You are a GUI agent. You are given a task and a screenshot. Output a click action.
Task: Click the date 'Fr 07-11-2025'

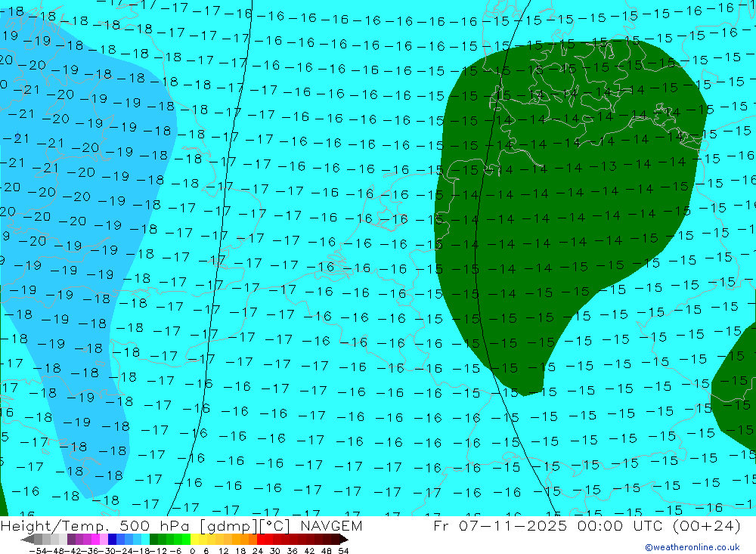pos(500,525)
